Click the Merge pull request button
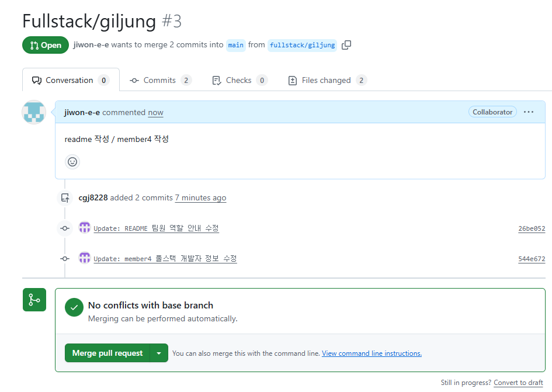Screen dimensions: 552x392 point(107,353)
